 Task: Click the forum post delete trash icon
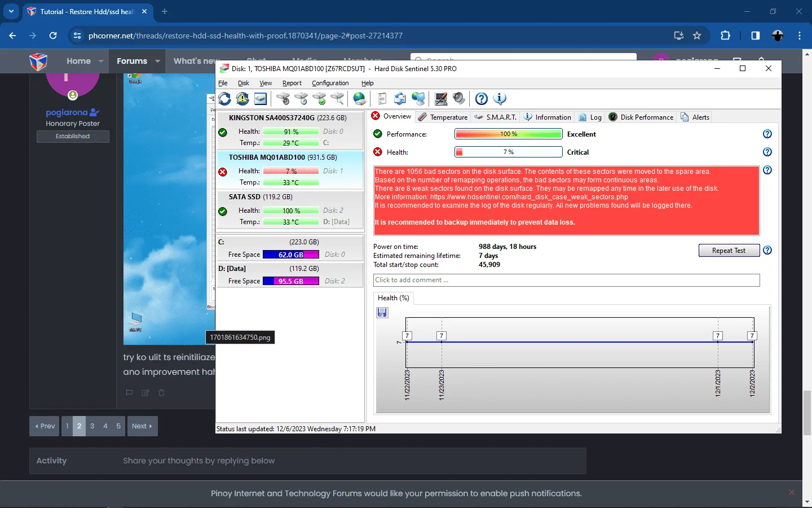tap(161, 393)
